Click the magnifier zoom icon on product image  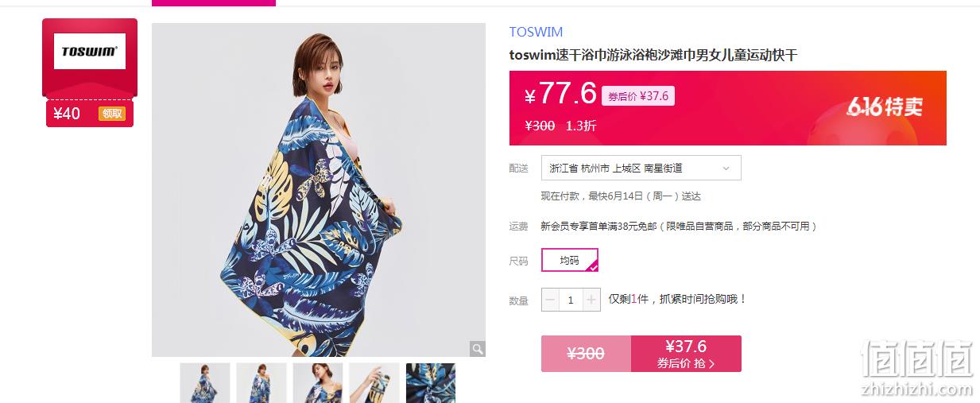pos(477,348)
